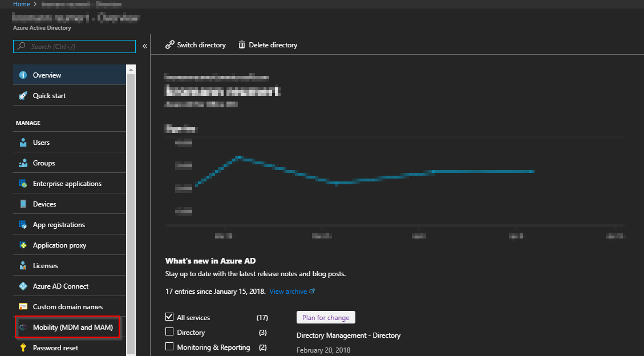Open the Quick start menu item
644x356 pixels.
tap(70, 96)
